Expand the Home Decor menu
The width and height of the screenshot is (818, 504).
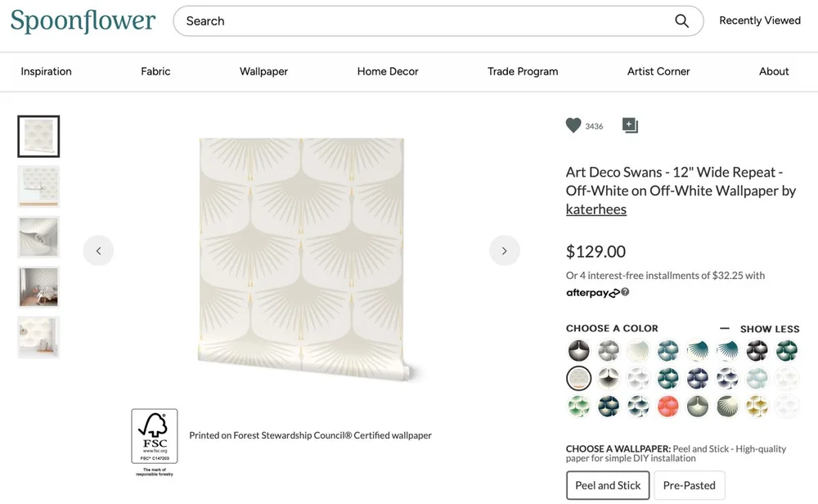click(x=388, y=71)
